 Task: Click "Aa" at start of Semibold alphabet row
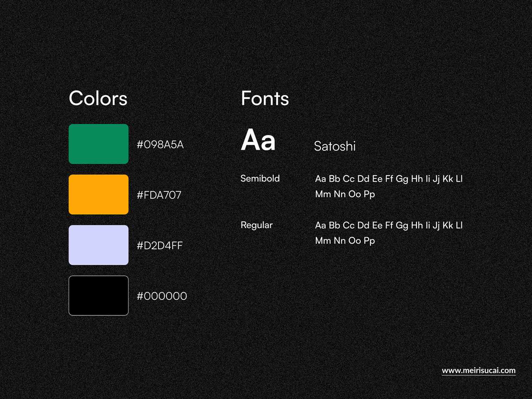[x=320, y=179]
